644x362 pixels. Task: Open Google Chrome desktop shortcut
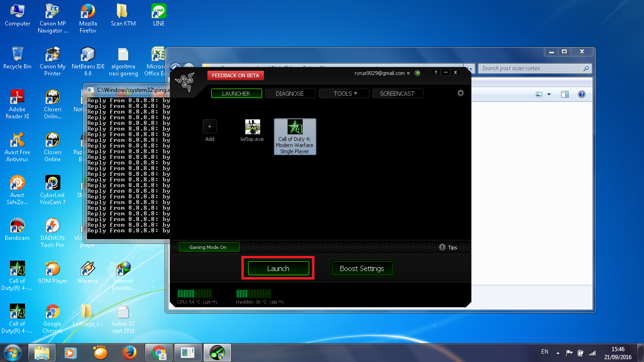click(53, 319)
